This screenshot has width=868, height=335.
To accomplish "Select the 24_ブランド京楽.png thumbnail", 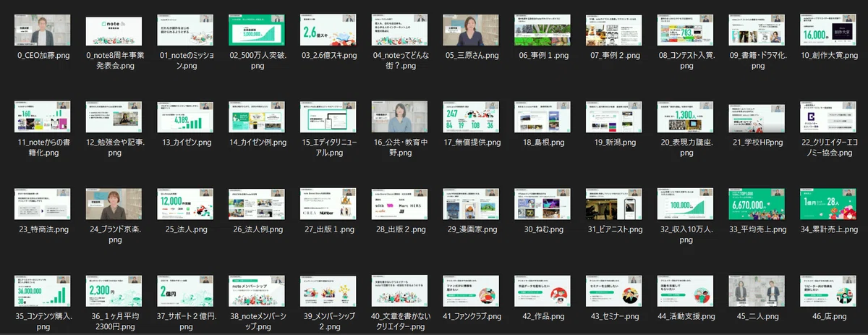I will tap(114, 205).
